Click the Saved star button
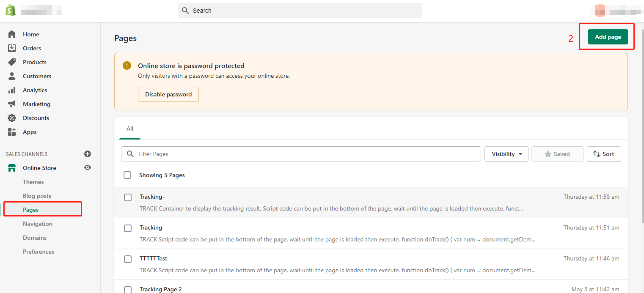Screen dimensions: 644x293 (557, 154)
